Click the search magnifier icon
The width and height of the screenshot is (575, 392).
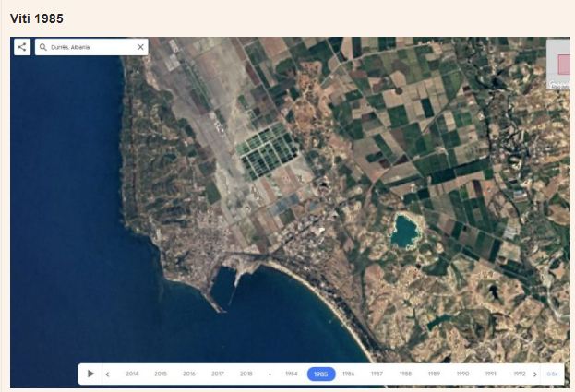[x=43, y=47]
